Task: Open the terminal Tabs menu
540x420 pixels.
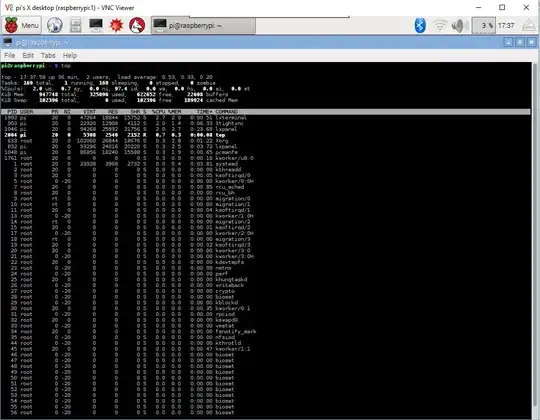Action: [x=48, y=55]
